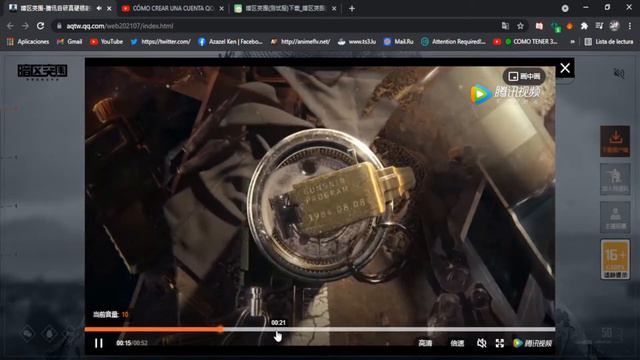Close the COMO CREAR UNA CUENTA QQ tab
Screen dimensions: 640x360
(x=222, y=8)
